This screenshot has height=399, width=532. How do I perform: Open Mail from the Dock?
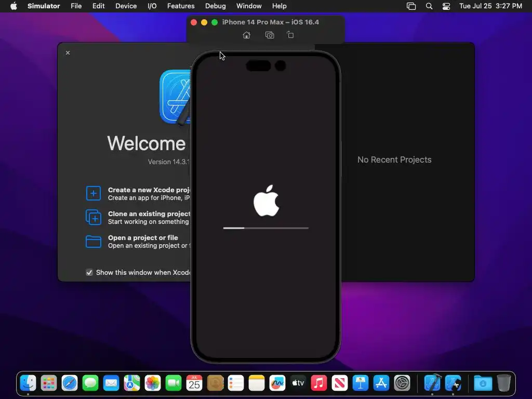tap(111, 383)
